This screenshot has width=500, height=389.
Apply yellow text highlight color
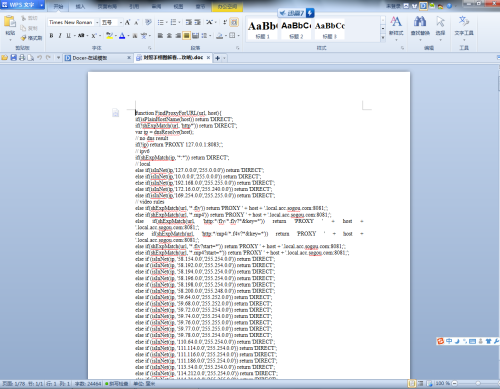[x=109, y=35]
